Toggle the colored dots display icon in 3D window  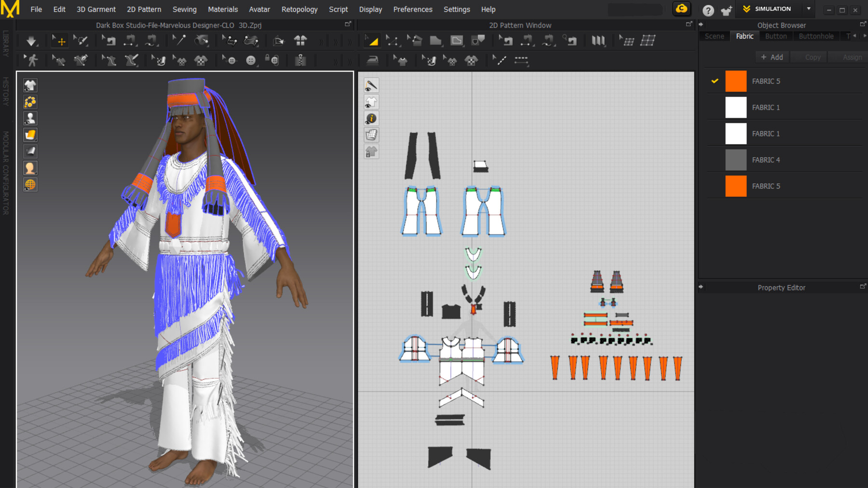tap(30, 102)
